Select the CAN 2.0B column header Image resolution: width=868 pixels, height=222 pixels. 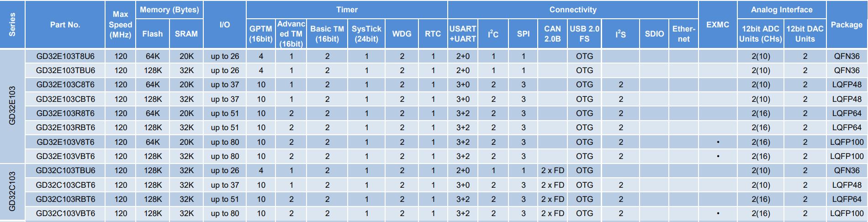552,34
